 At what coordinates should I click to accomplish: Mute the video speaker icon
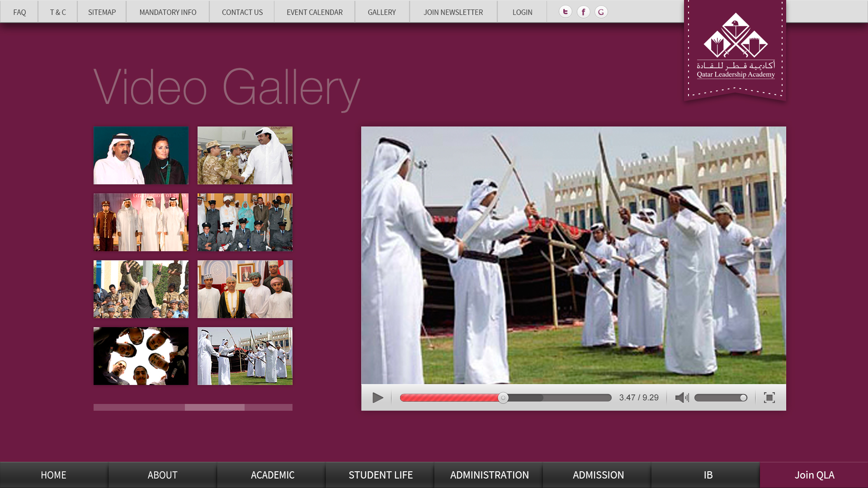coord(681,398)
